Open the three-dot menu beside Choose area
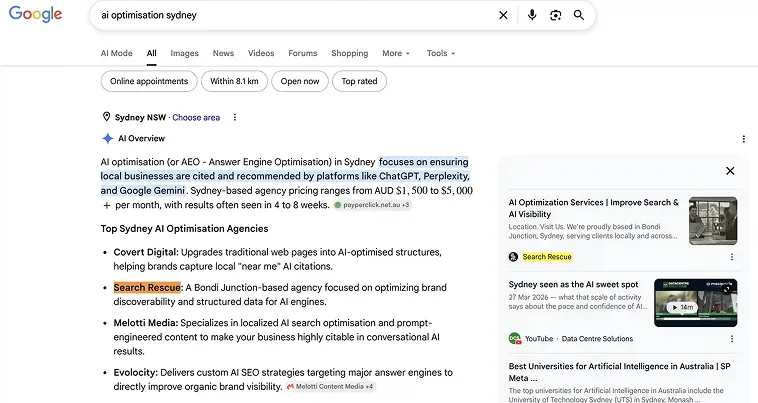 [x=234, y=117]
